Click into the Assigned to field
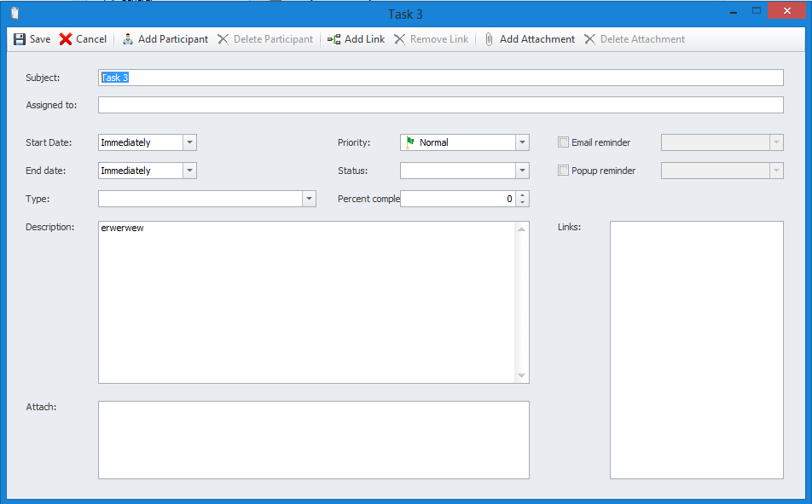Image resolution: width=812 pixels, height=504 pixels. (x=440, y=106)
